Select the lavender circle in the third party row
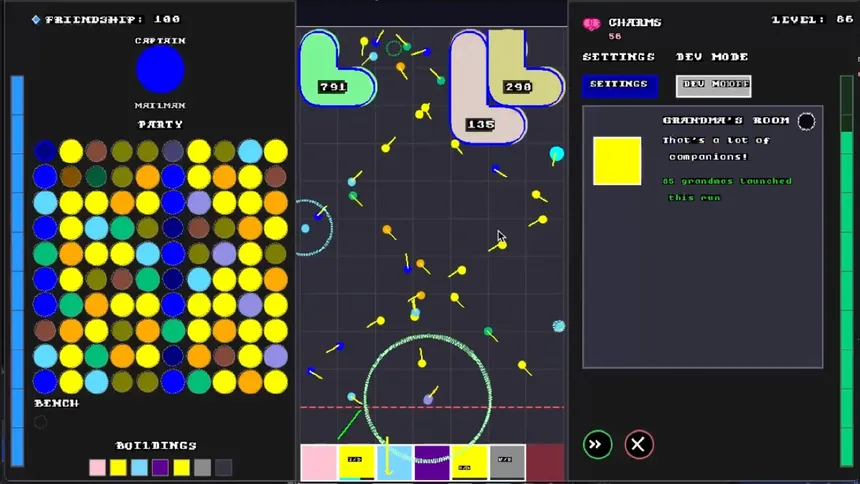 point(199,202)
